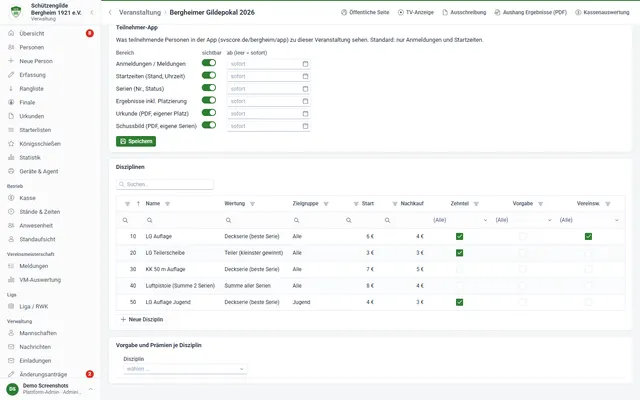Click the Name column filter icon
Screen dimensions: 640x400
(x=167, y=204)
